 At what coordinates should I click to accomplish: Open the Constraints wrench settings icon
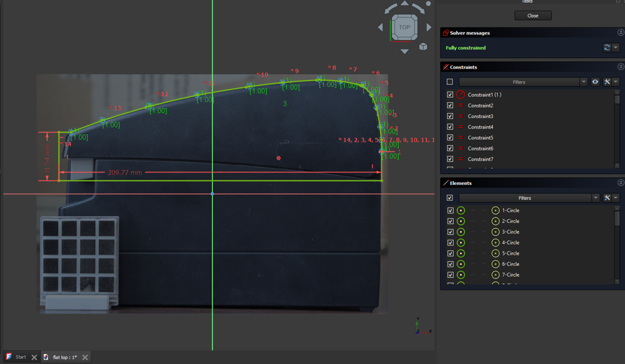(606, 82)
